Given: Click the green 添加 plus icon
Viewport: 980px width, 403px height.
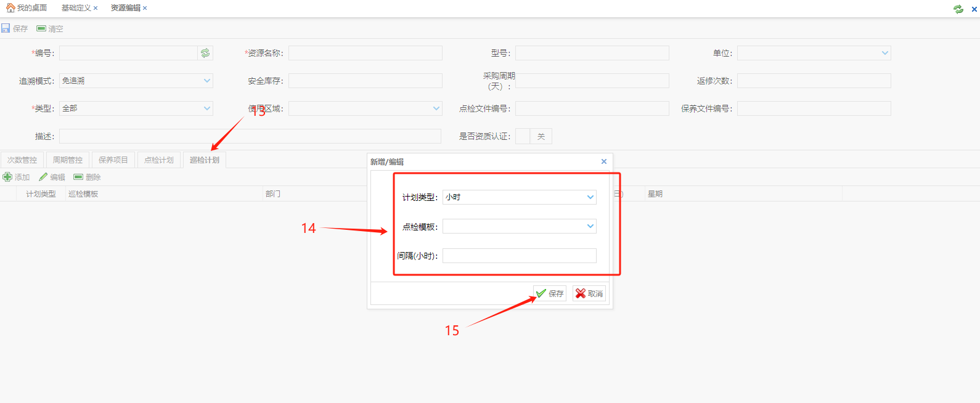Looking at the screenshot, I should [7, 177].
